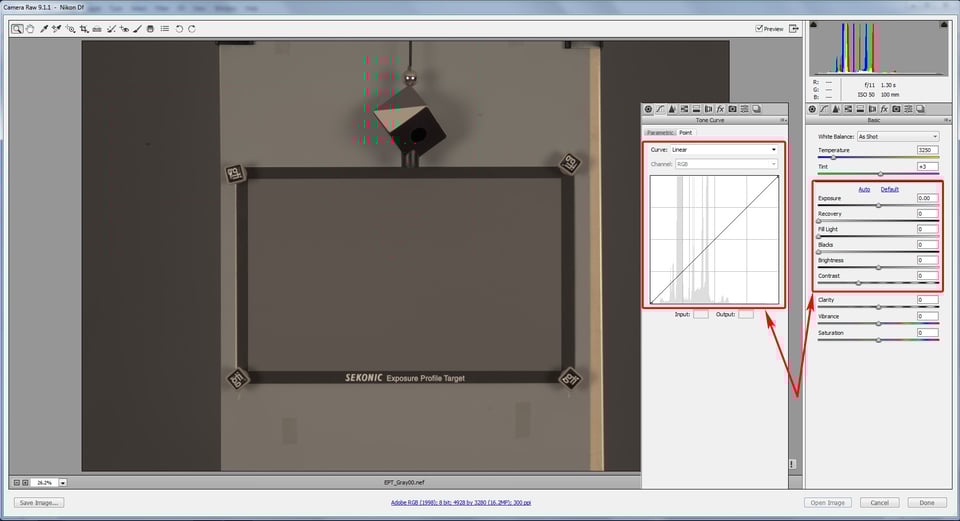Select the Adjustment Brush tool
The image size is (960, 521).
click(x=138, y=29)
